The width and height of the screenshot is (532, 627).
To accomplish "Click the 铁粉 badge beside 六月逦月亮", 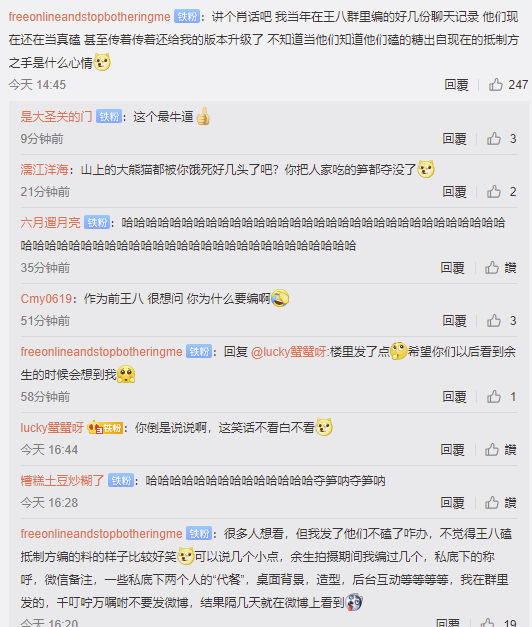I will [97, 222].
